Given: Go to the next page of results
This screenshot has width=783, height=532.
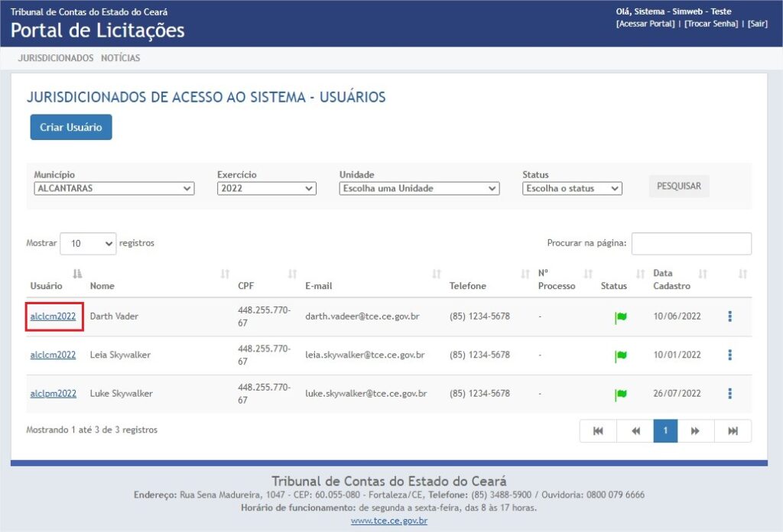Looking at the screenshot, I should point(696,430).
